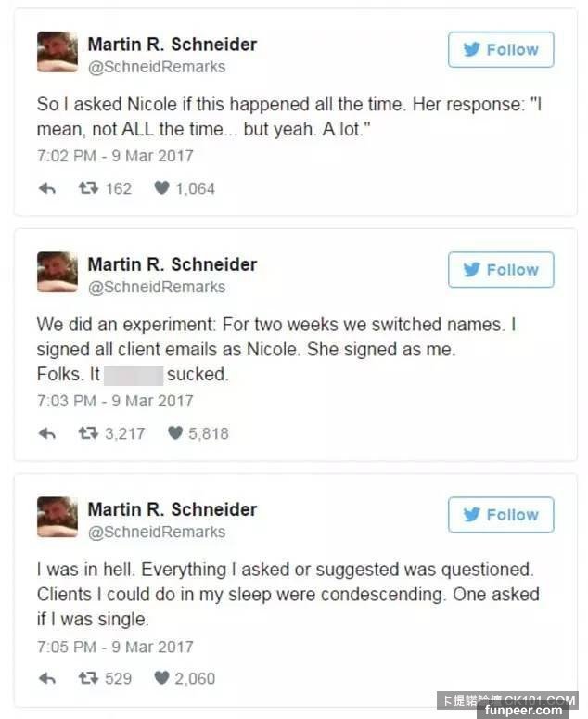588x719 pixels.
Task: Reply to the switched names experiment tweet
Action: [x=46, y=433]
